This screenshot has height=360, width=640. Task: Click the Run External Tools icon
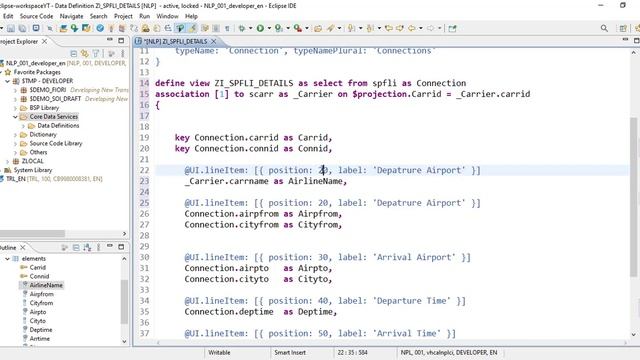tap(298, 28)
